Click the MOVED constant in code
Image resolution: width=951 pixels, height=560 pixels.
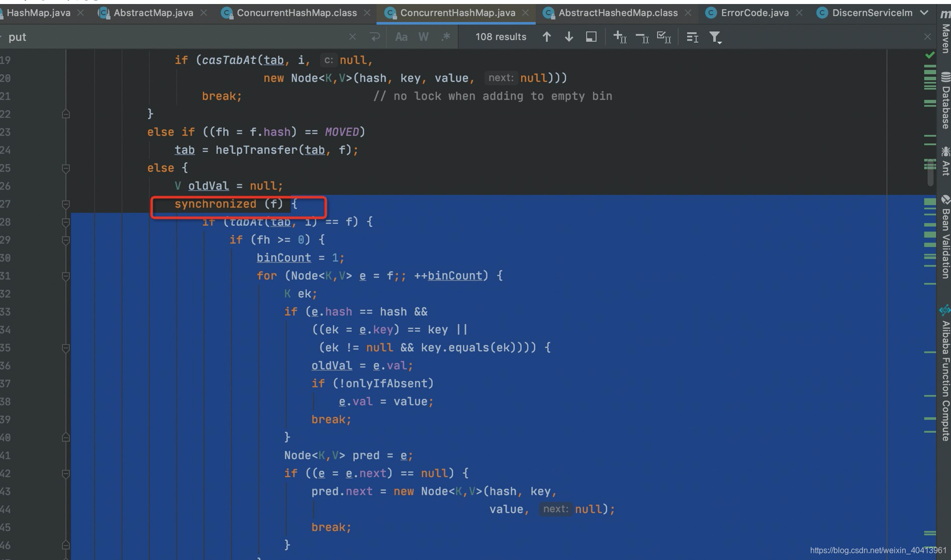tap(342, 132)
